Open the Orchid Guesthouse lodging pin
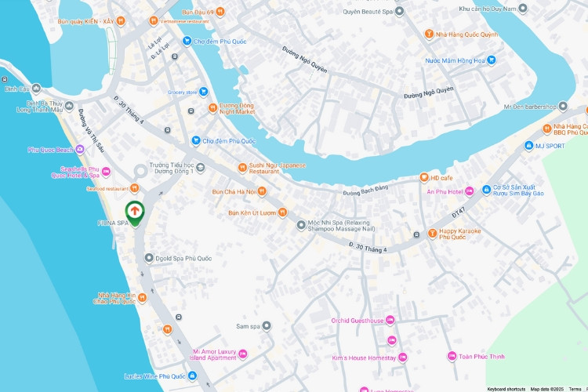 [390, 320]
